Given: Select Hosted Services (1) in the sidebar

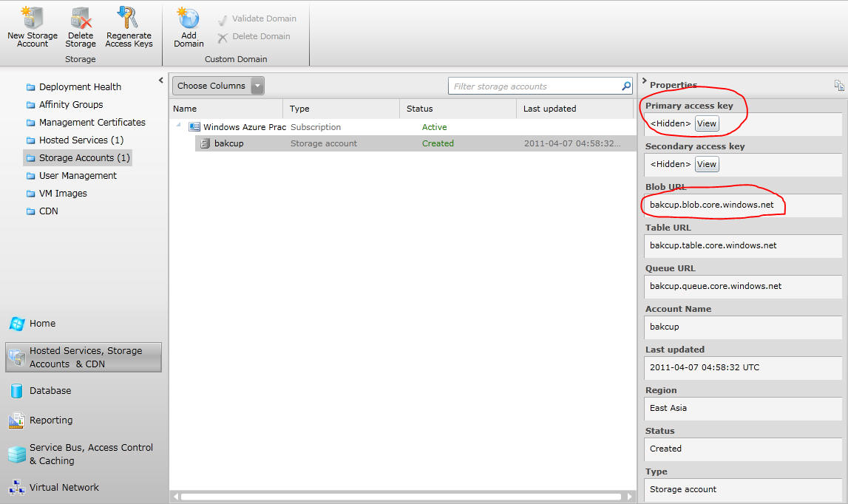Looking at the screenshot, I should coord(75,140).
